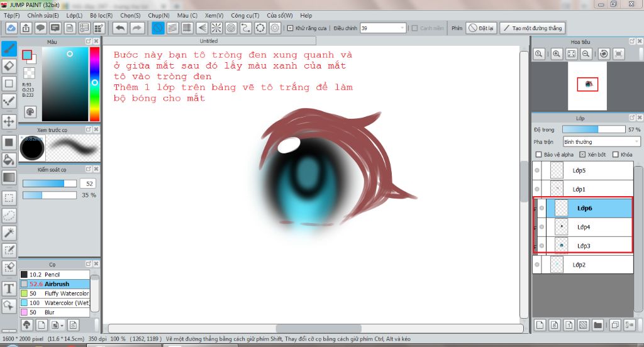This screenshot has width=644, height=347.
Task: Open the Help menu
Action: [306, 15]
